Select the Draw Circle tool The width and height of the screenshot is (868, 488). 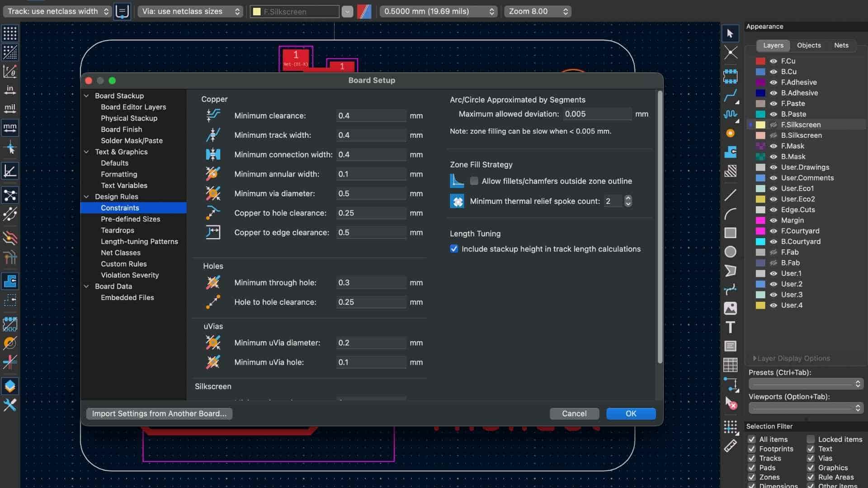coord(730,252)
